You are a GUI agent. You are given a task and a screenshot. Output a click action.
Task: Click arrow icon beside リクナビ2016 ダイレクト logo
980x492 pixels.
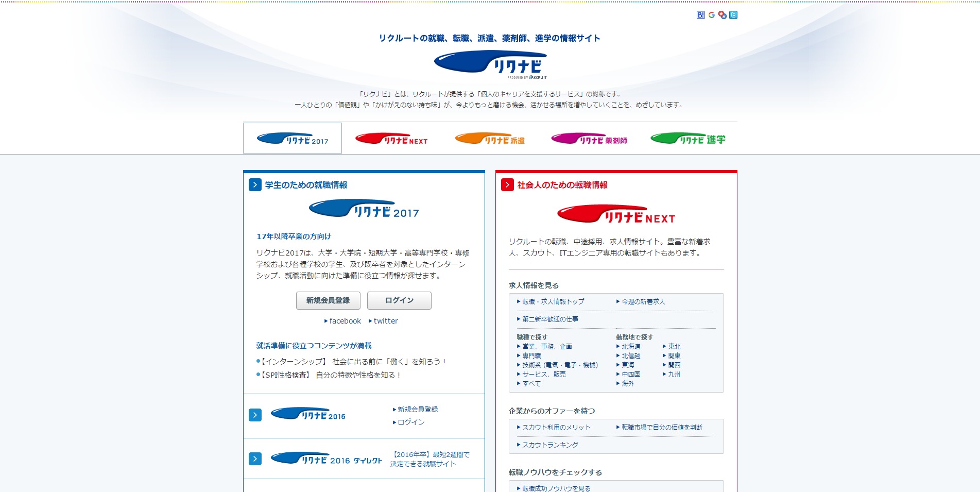255,459
